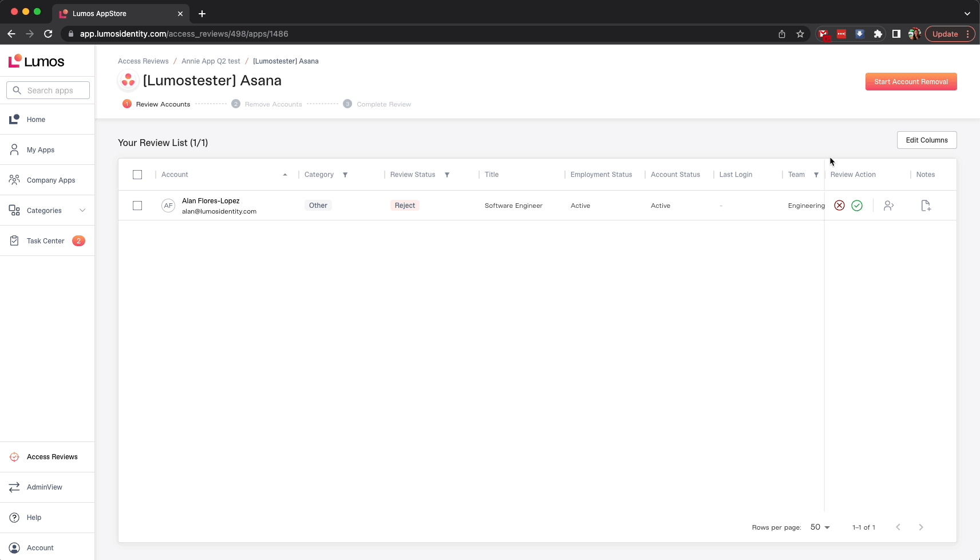This screenshot has height=560, width=980.
Task: Select Remove Accounts step 2
Action: [267, 104]
